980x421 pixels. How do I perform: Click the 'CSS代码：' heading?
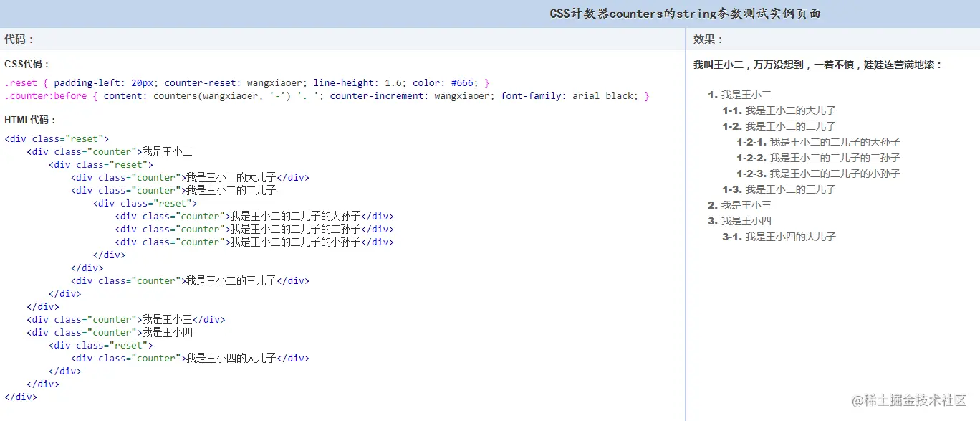click(x=27, y=64)
